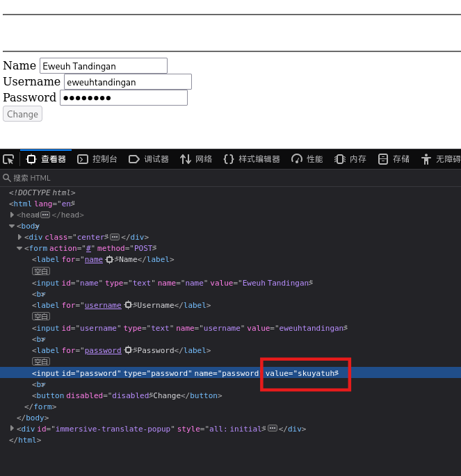Activate the element picker tool
The image size is (461, 476).
click(x=8, y=159)
